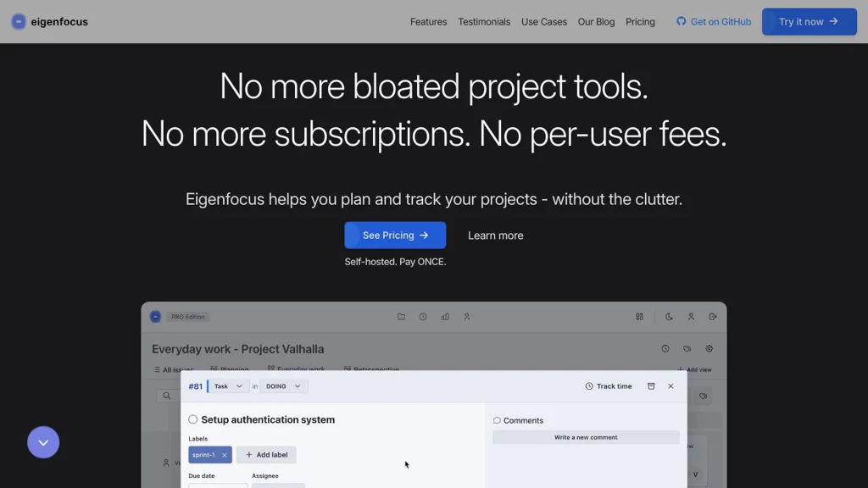Go to the Pricing nav item
Image resolution: width=868 pixels, height=488 pixels.
click(x=640, y=22)
